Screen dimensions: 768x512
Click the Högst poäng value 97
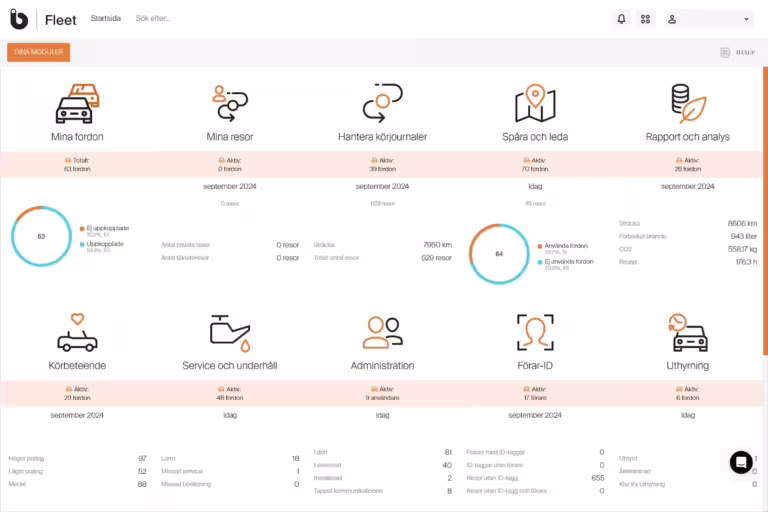point(142,459)
